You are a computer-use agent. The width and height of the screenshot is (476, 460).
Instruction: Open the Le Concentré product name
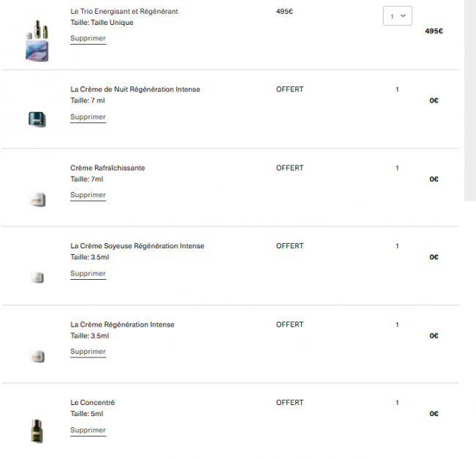click(x=92, y=403)
